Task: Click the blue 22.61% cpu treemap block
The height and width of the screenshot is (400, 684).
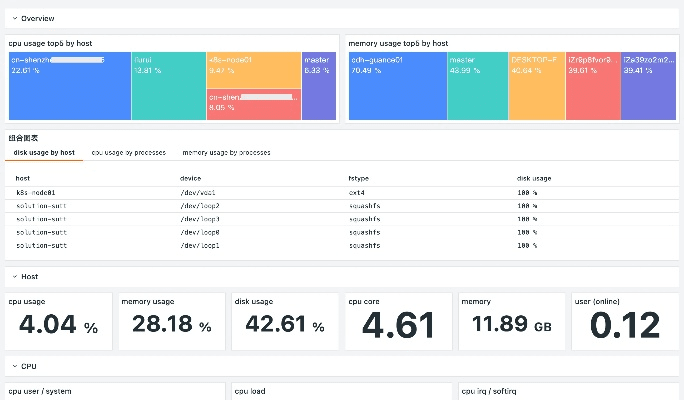Action: [69, 86]
